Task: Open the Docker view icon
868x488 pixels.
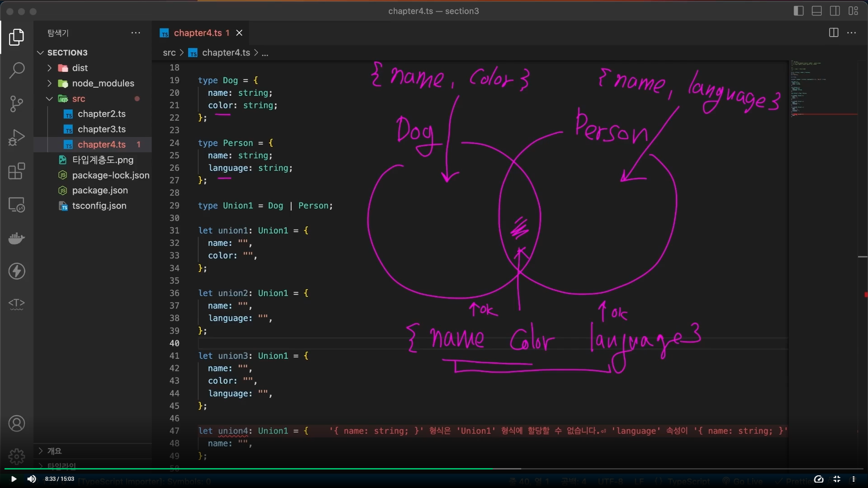Action: (17, 238)
